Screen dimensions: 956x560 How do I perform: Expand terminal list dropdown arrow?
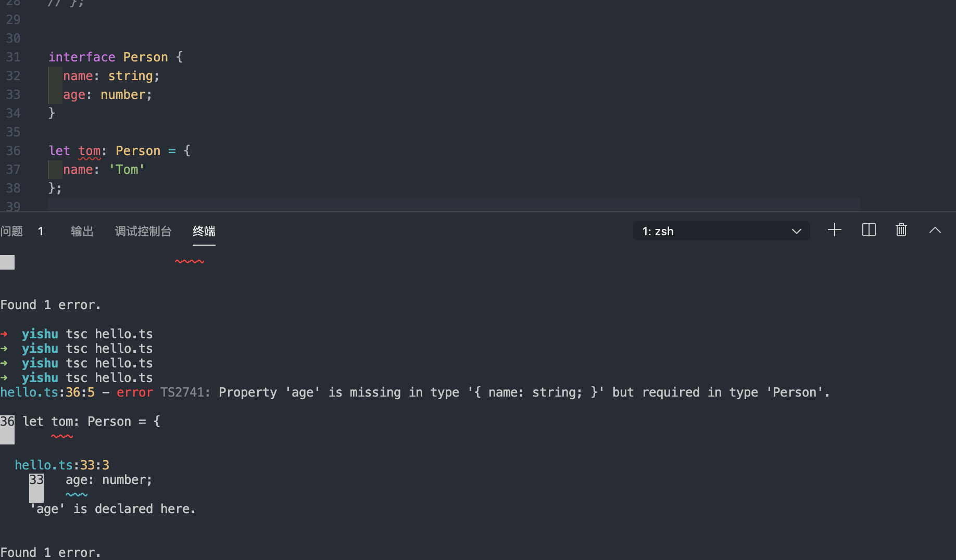point(796,231)
